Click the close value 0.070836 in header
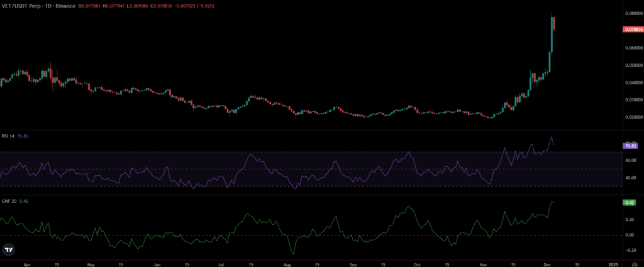 point(163,6)
